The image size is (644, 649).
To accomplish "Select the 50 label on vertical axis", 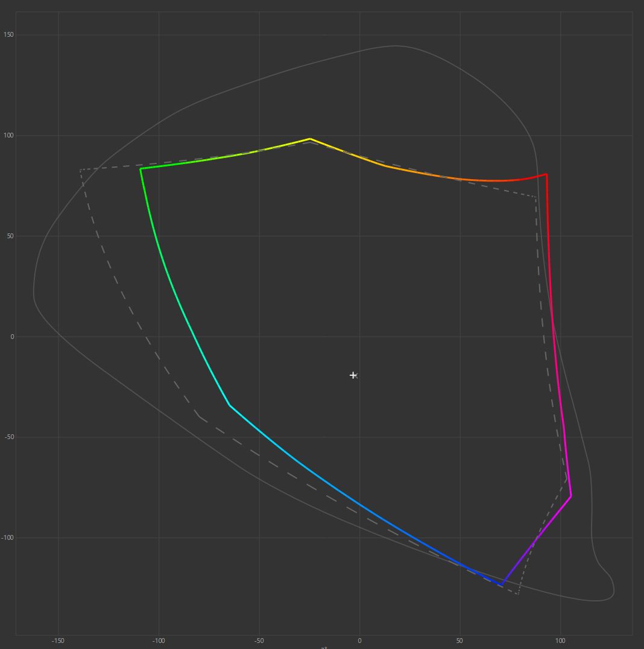I will 9,236.
